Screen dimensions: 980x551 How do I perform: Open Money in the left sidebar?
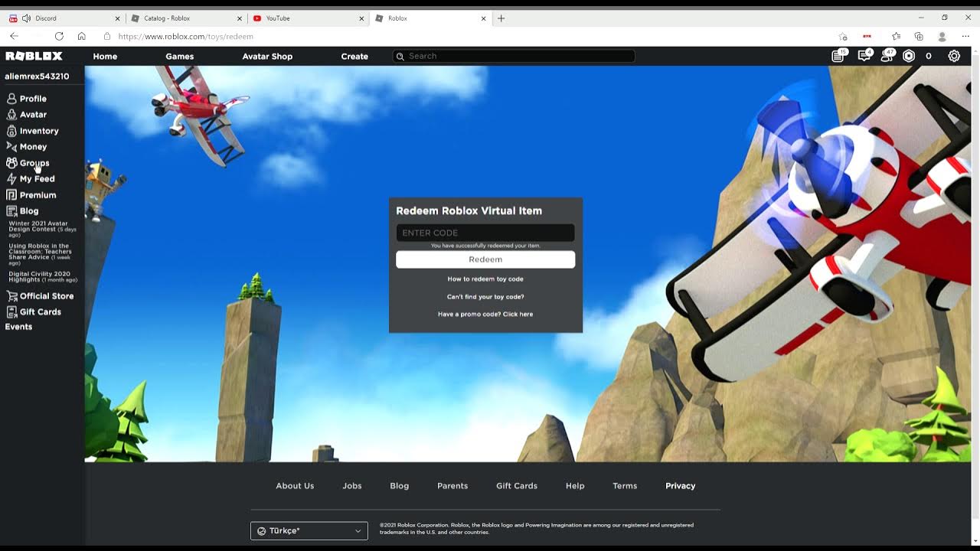(27, 147)
